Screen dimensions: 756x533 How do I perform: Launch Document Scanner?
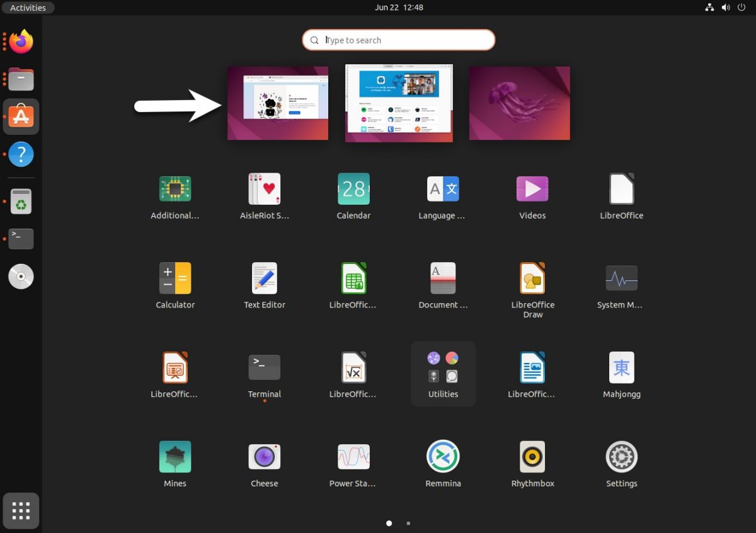click(x=443, y=286)
